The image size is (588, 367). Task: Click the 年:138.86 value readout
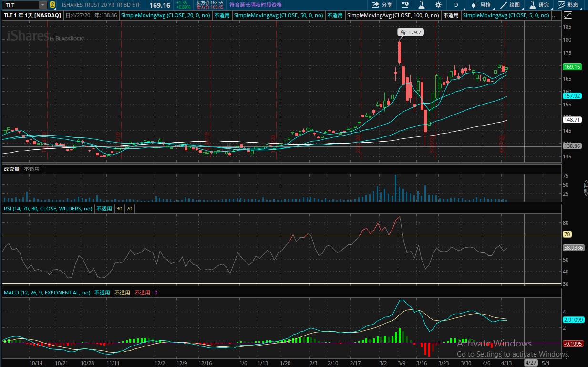tap(105, 15)
